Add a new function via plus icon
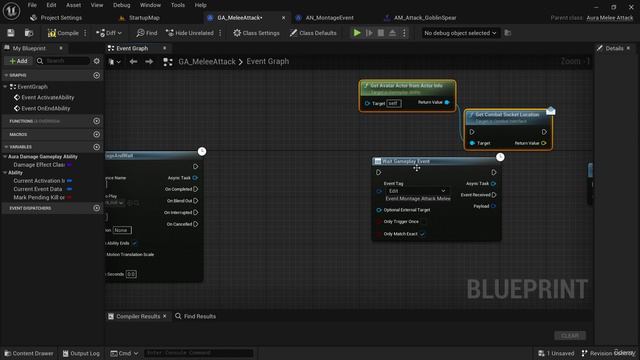The image size is (640, 360). click(x=97, y=121)
